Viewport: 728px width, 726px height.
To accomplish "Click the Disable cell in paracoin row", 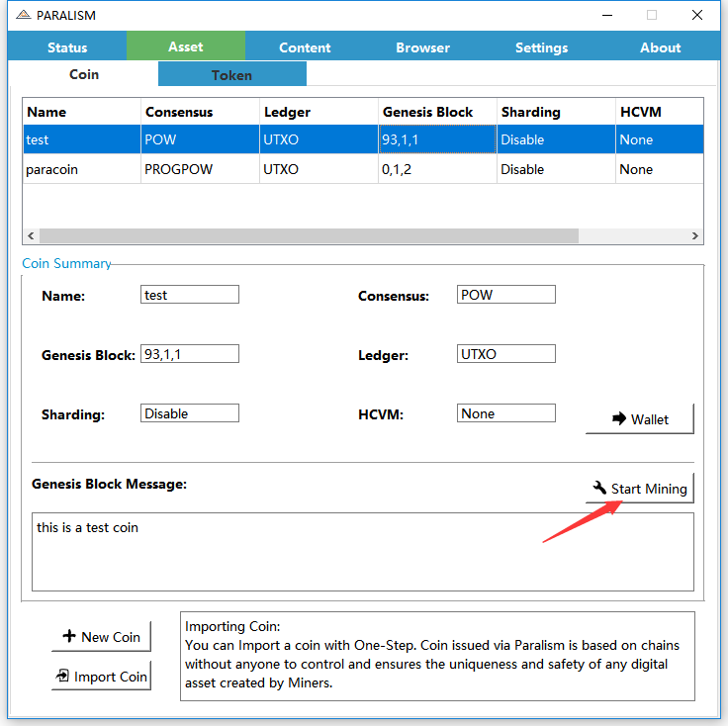I will click(x=556, y=169).
